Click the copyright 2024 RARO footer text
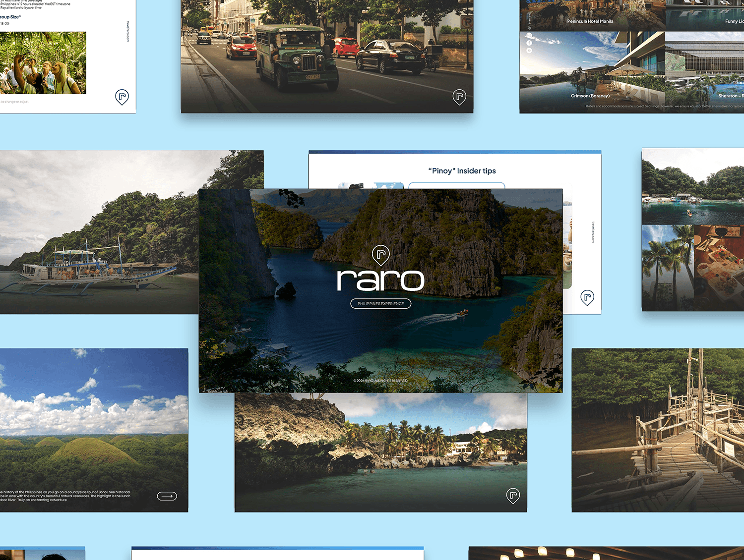Image resolution: width=744 pixels, height=560 pixels. click(381, 381)
